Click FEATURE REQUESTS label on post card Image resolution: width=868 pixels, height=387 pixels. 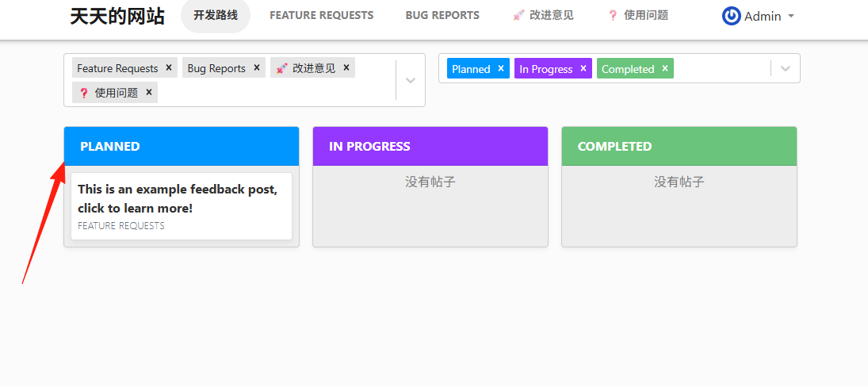(121, 226)
